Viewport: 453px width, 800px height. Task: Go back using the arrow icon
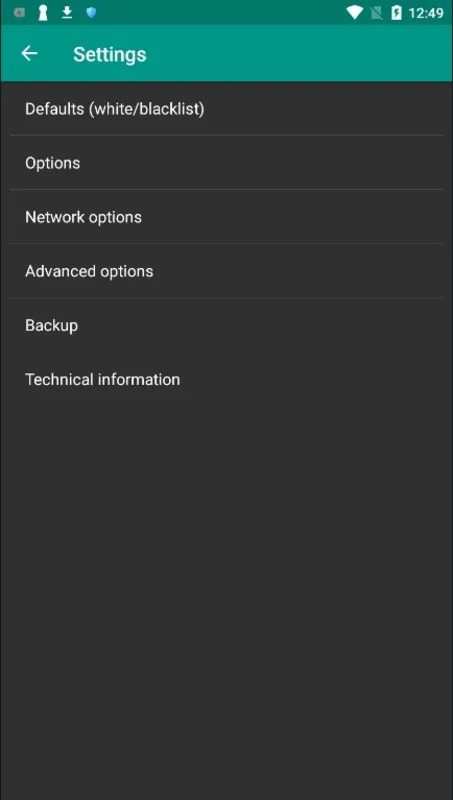[29, 54]
